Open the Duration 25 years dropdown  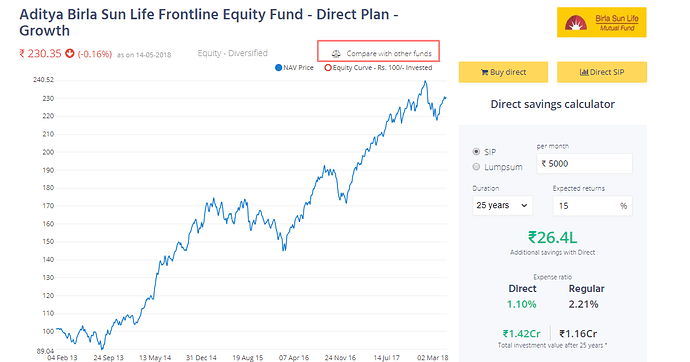[x=502, y=205]
